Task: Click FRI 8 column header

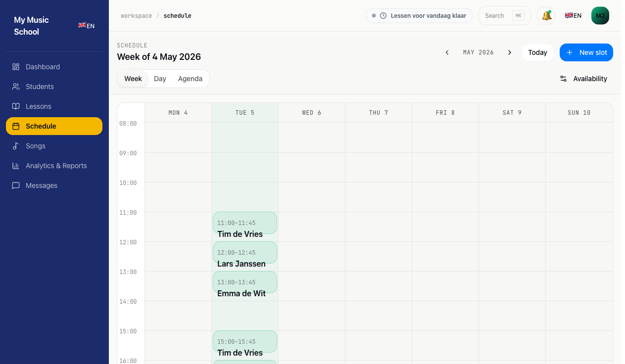Action: click(x=445, y=113)
